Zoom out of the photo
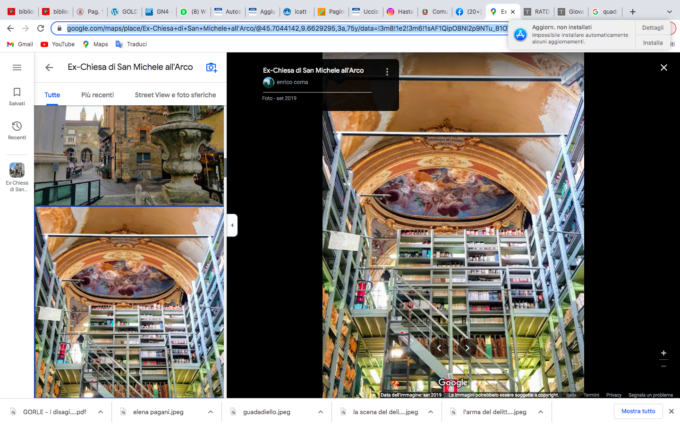 [664, 366]
